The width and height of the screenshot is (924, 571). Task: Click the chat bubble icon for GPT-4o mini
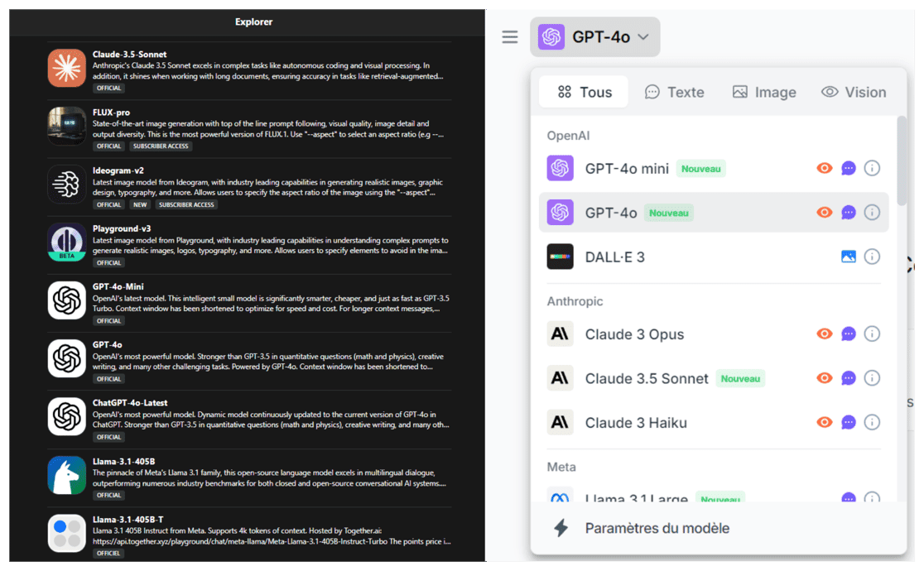point(848,169)
